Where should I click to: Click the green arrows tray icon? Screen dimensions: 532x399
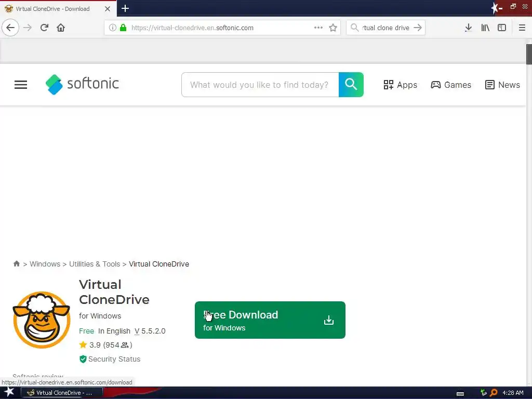[x=484, y=393]
